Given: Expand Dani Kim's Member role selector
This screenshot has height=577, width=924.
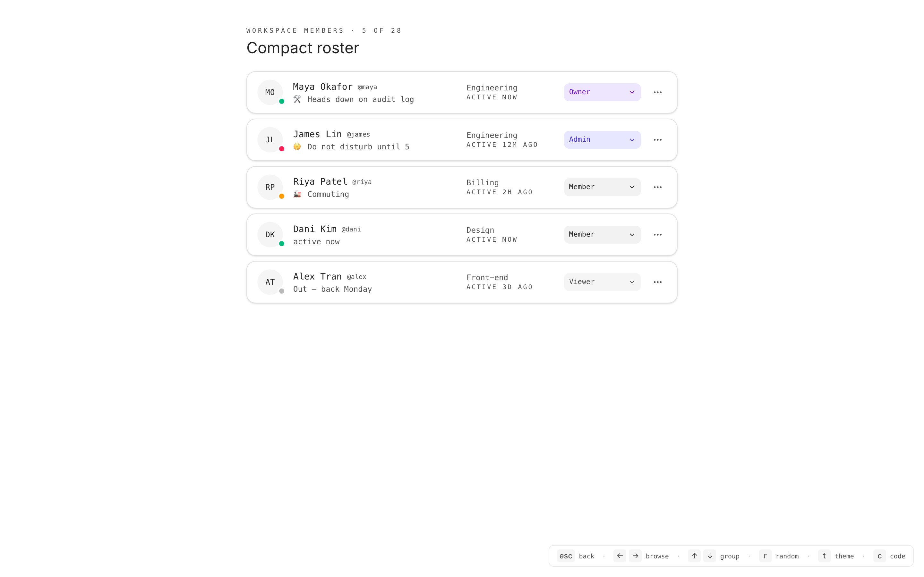Looking at the screenshot, I should click(x=602, y=235).
